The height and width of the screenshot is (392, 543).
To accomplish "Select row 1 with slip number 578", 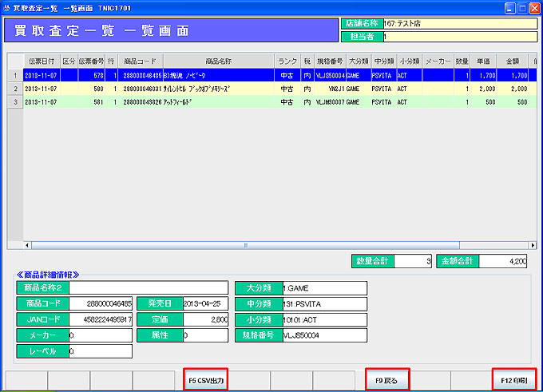I will coord(160,75).
